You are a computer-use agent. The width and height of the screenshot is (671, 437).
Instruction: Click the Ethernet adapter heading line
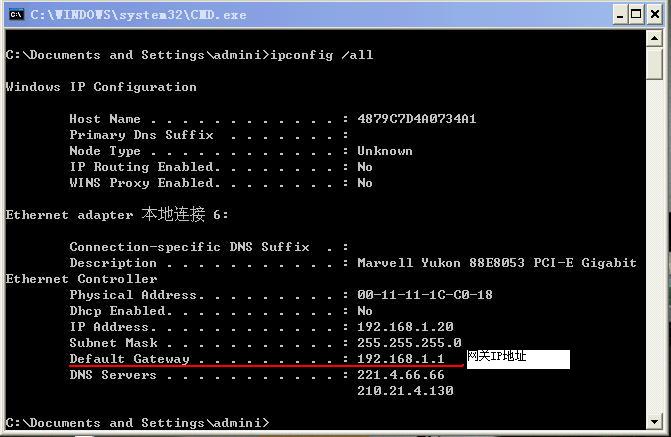[x=117, y=215]
